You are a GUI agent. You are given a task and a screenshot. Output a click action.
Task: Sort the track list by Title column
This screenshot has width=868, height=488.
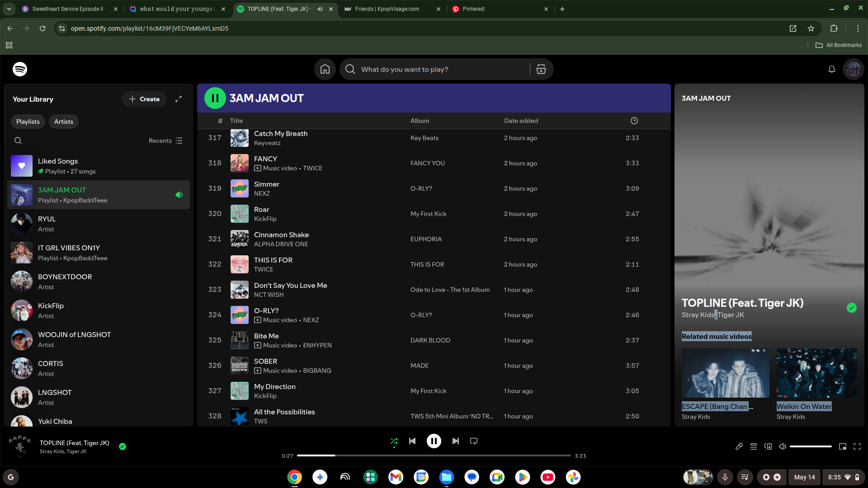tap(236, 121)
